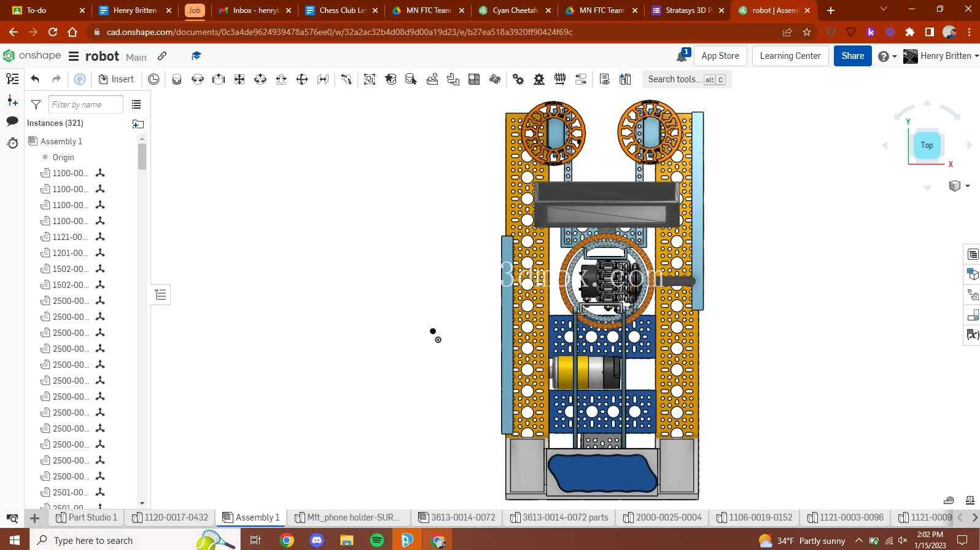Open the Help menu dropdown
Screen dimensions: 980x550
click(887, 56)
